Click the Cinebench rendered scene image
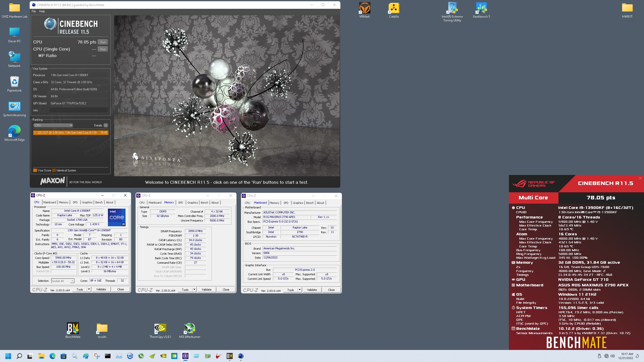Viewport: 644px width, 362px height. pyautogui.click(x=227, y=96)
